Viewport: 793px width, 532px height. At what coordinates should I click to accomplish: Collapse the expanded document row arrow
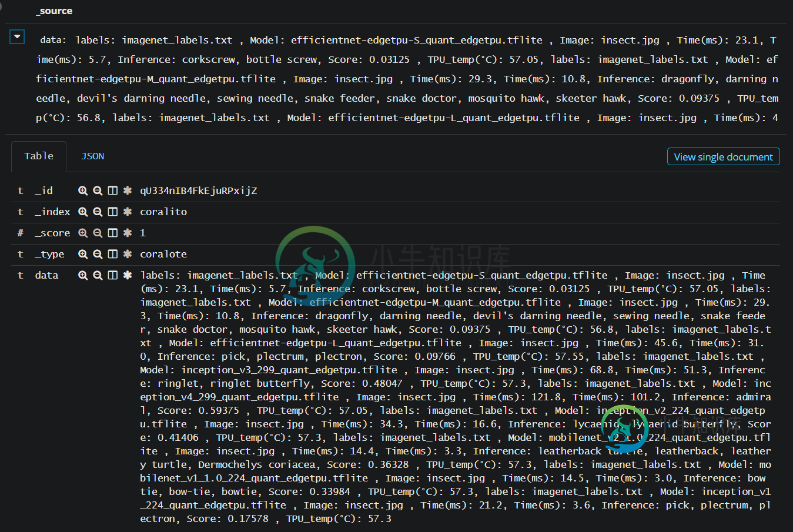17,37
